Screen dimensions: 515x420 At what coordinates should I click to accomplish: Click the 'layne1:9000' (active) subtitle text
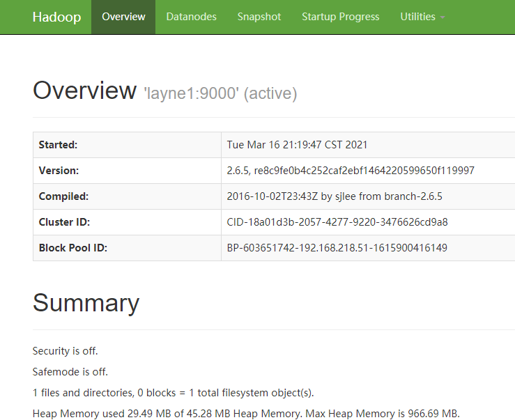[220, 93]
